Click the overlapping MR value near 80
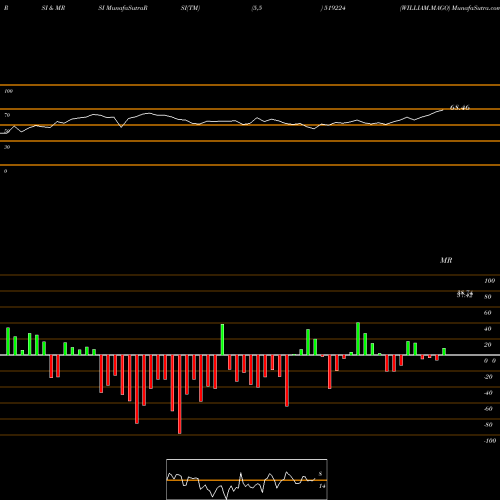 click(465, 294)
